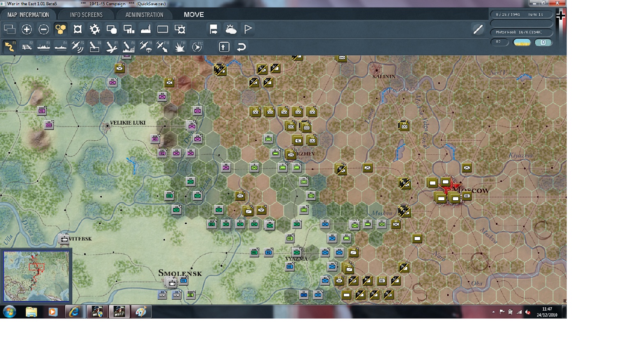Select the F10 Air Transfer mode
Image resolution: width=644 pixels, height=362 pixels.
pos(163,47)
